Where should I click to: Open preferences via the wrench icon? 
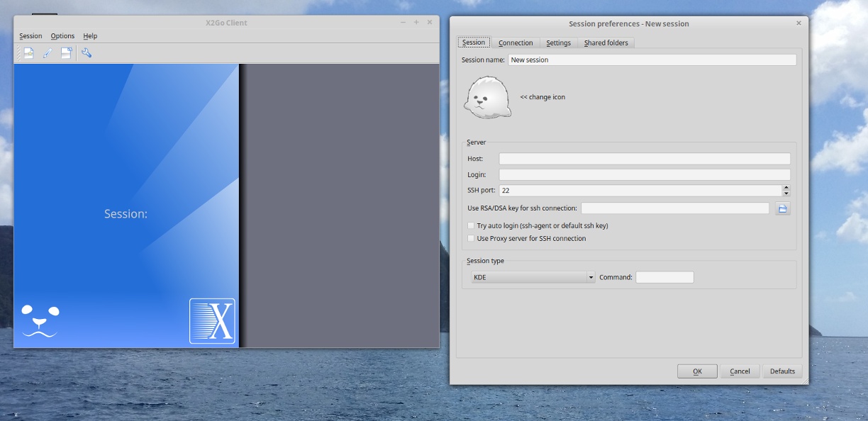87,53
